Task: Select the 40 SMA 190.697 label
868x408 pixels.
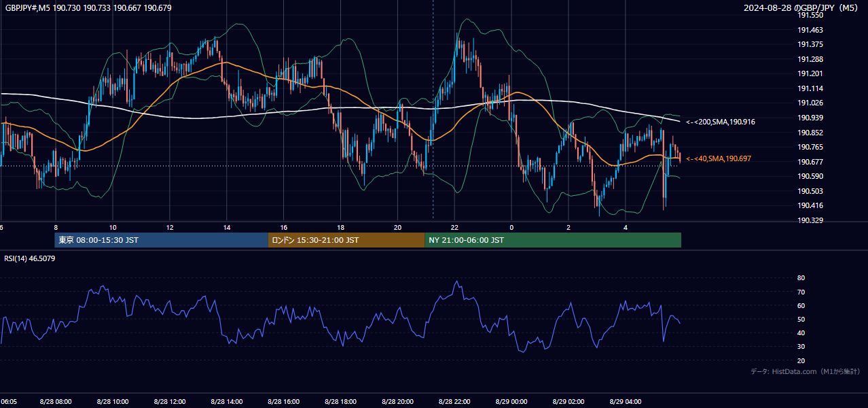Action: [719, 158]
